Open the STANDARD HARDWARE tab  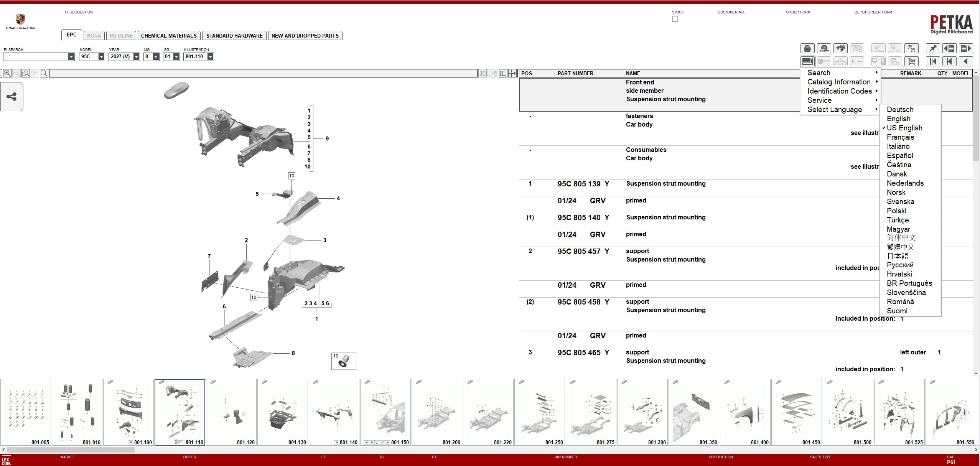click(234, 36)
